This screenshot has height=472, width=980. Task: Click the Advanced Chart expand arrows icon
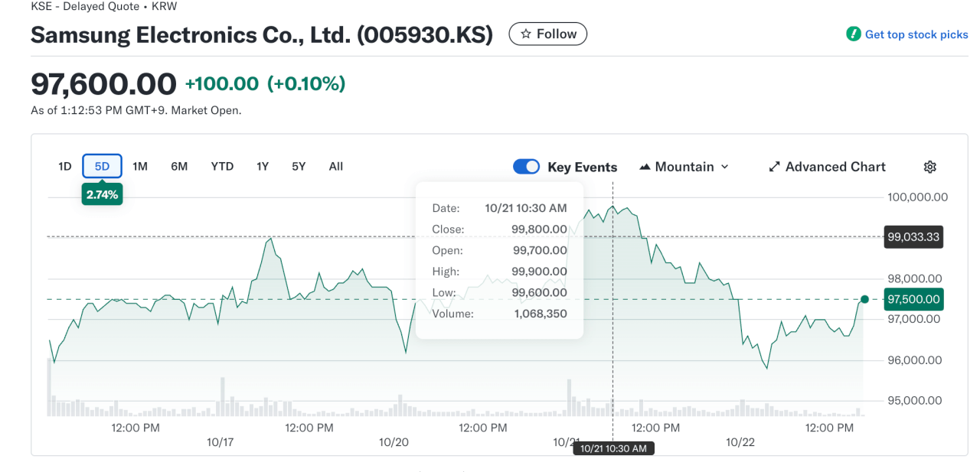774,167
